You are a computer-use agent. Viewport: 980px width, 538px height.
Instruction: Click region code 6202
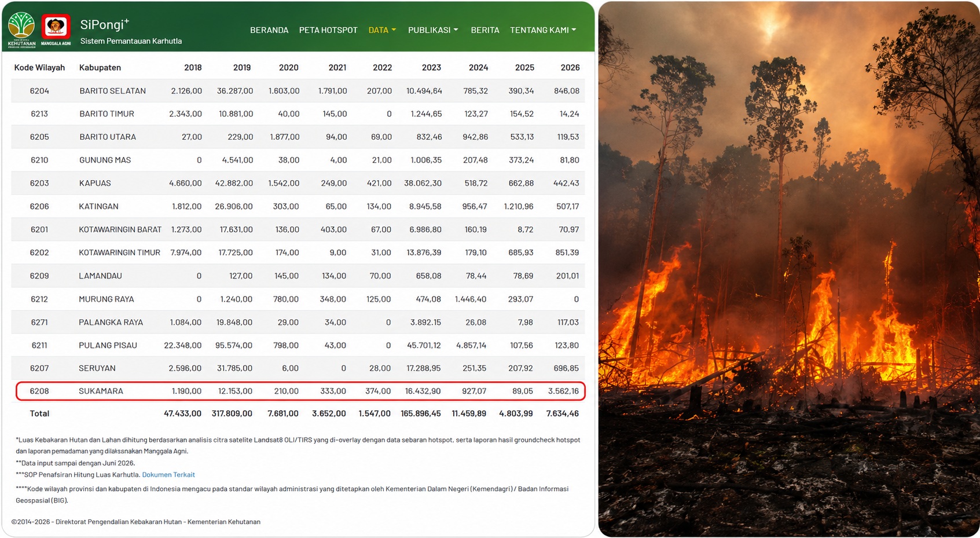tap(39, 253)
